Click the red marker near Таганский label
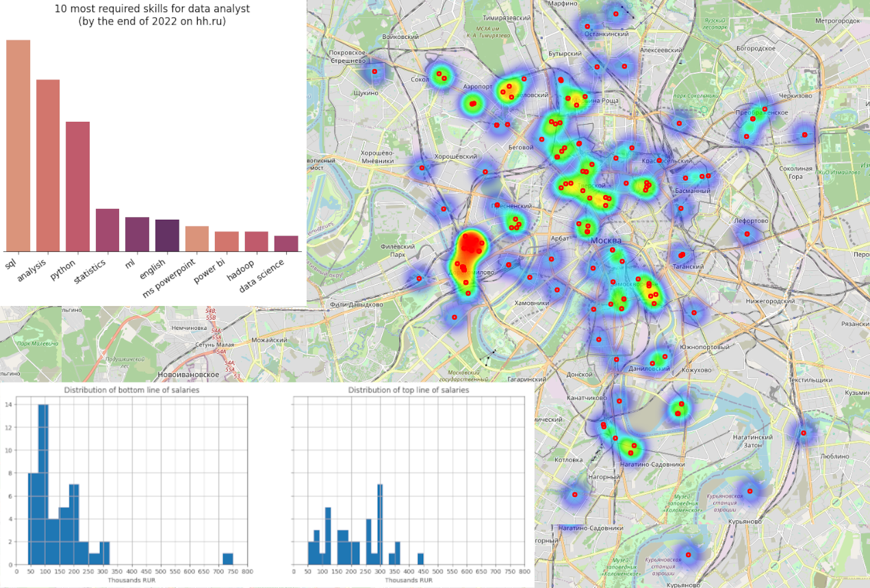870x588 pixels. point(682,255)
